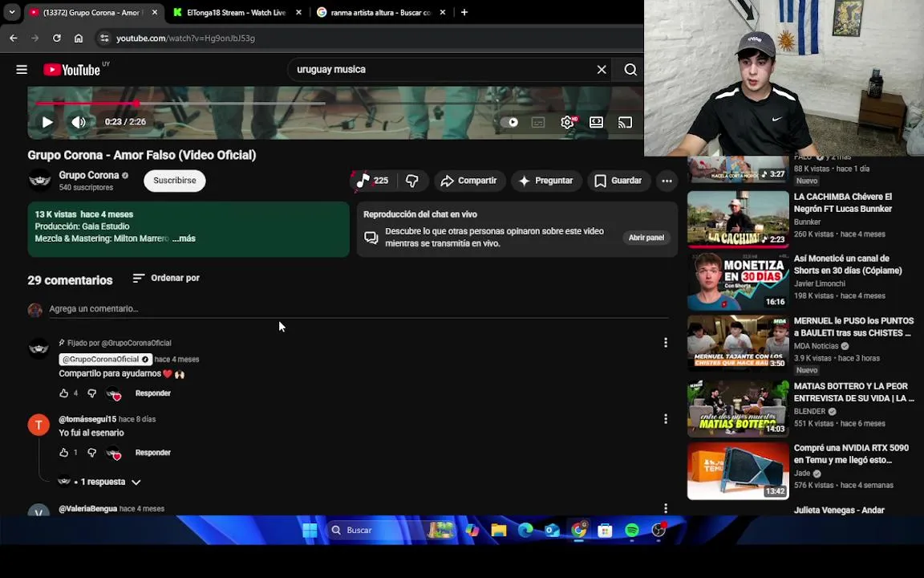
Task: Reply to @tomássegui15 via Responder
Action: 153,453
